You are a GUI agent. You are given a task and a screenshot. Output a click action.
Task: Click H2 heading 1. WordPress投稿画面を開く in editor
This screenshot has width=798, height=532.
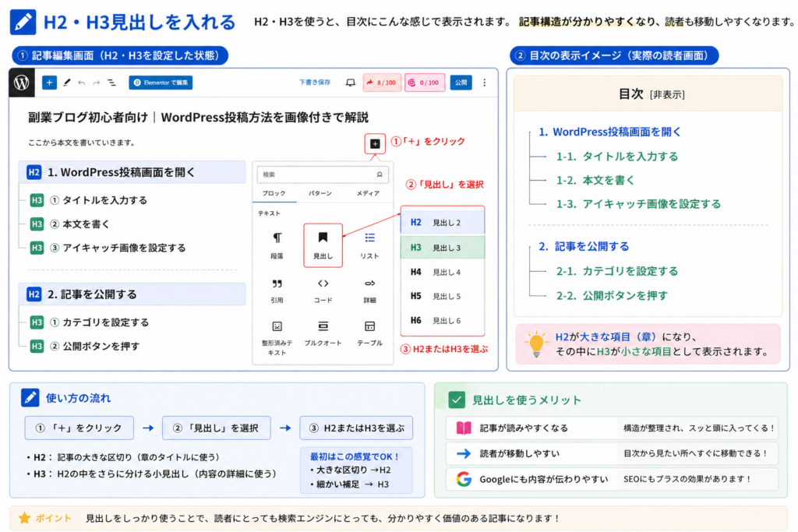[x=132, y=172]
